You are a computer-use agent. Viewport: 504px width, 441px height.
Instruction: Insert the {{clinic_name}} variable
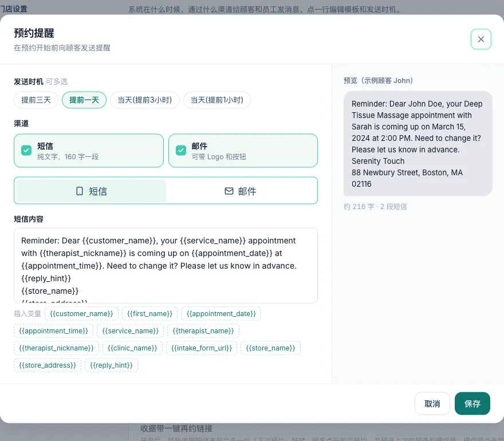click(x=132, y=348)
